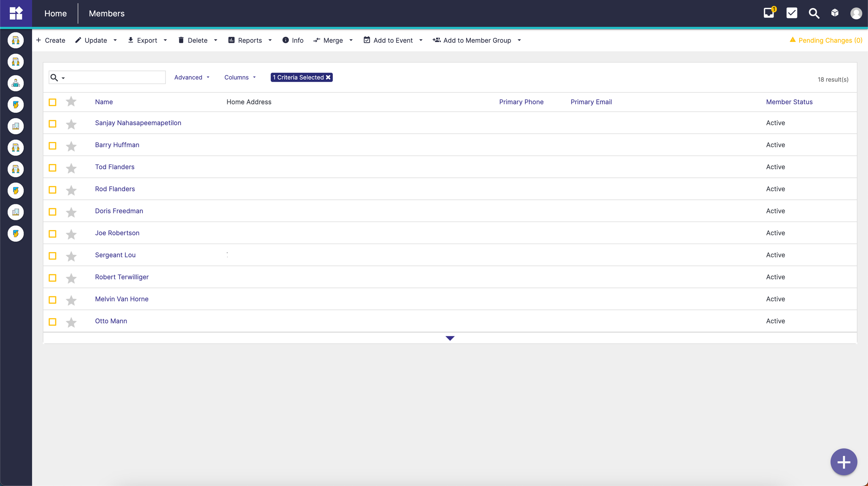Open the tasks checkmark icon
868x486 pixels.
(791, 13)
